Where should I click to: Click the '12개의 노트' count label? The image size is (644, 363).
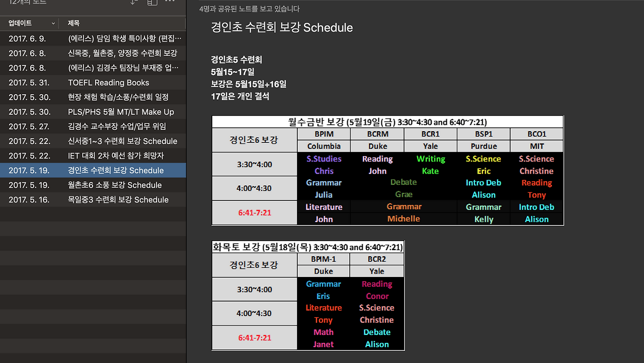pyautogui.click(x=28, y=2)
